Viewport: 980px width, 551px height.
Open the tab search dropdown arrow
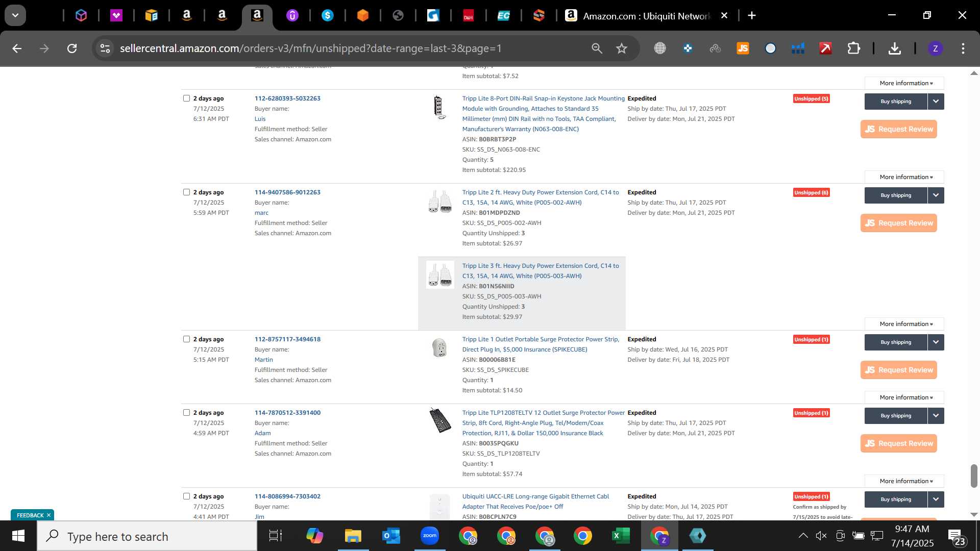pos(15,15)
